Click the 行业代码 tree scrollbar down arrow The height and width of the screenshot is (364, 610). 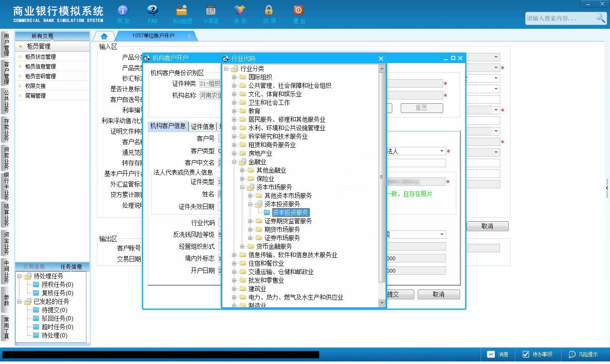tap(382, 303)
